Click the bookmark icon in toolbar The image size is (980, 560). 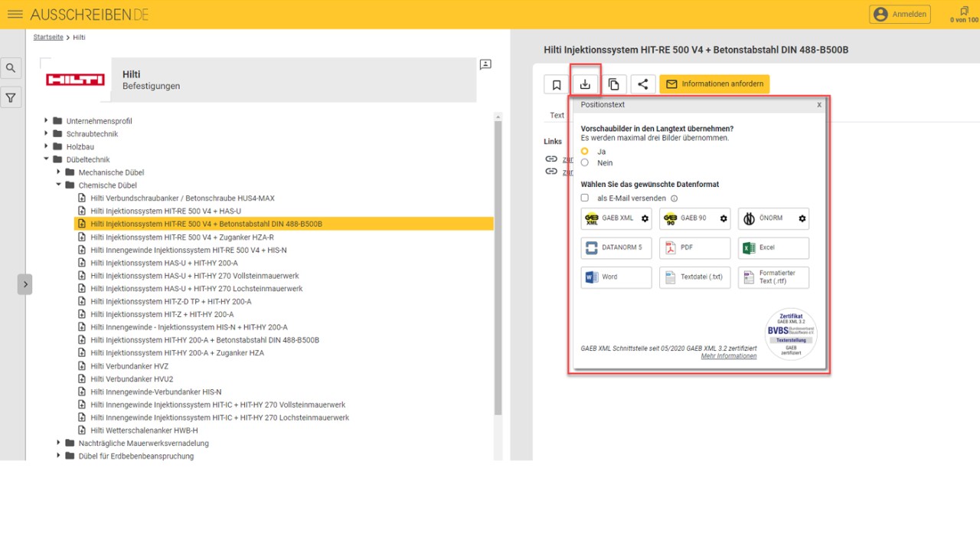click(x=557, y=84)
